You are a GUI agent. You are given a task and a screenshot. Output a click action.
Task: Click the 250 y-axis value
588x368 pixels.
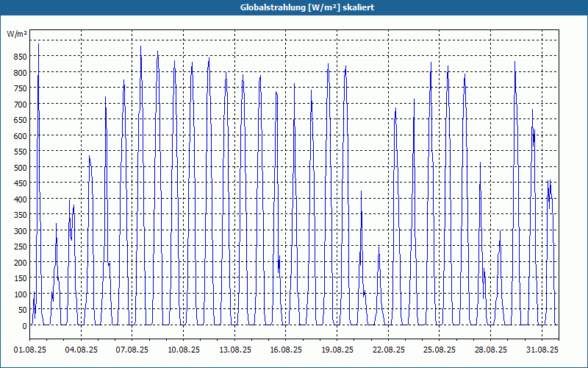(20, 247)
